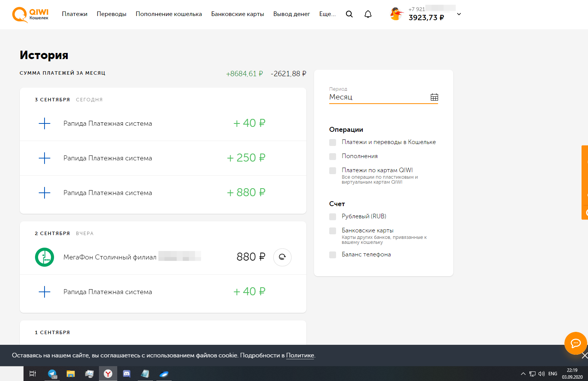The width and height of the screenshot is (588, 381).
Task: Click plus icon of the +880 ₽ transaction
Action: click(45, 193)
